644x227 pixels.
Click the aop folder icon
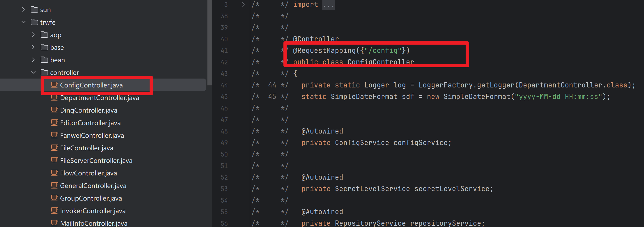coord(44,35)
